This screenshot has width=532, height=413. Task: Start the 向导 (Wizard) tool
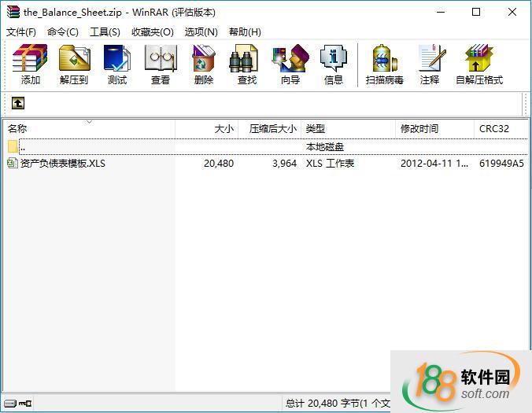click(x=290, y=65)
